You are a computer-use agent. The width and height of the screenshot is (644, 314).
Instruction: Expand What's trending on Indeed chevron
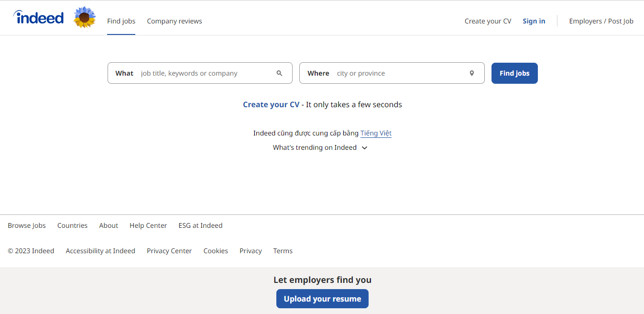(364, 148)
